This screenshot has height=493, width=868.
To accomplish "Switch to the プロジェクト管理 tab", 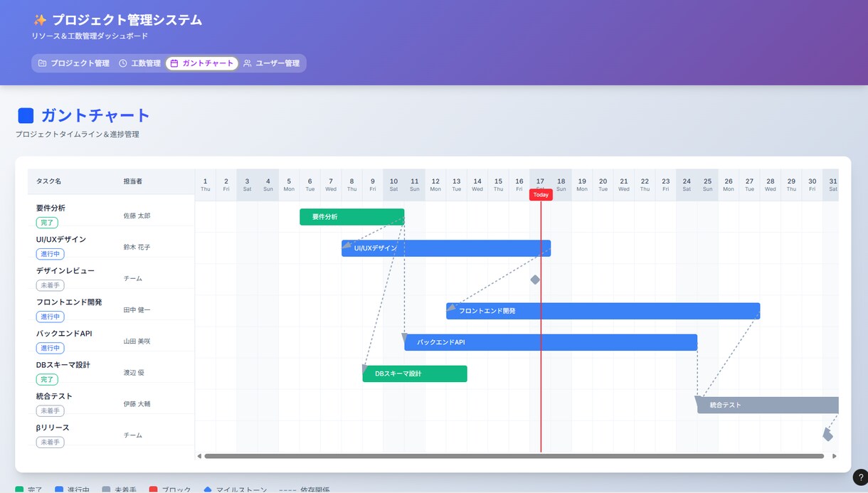I will (74, 63).
